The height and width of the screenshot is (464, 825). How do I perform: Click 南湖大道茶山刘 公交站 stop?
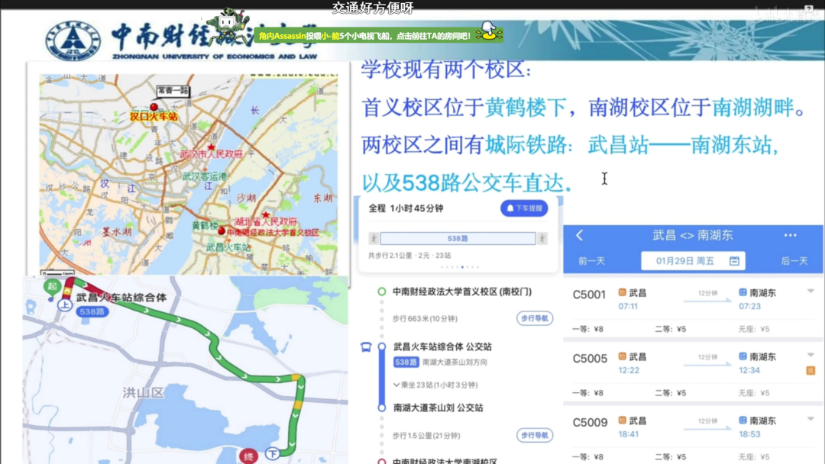point(438,408)
